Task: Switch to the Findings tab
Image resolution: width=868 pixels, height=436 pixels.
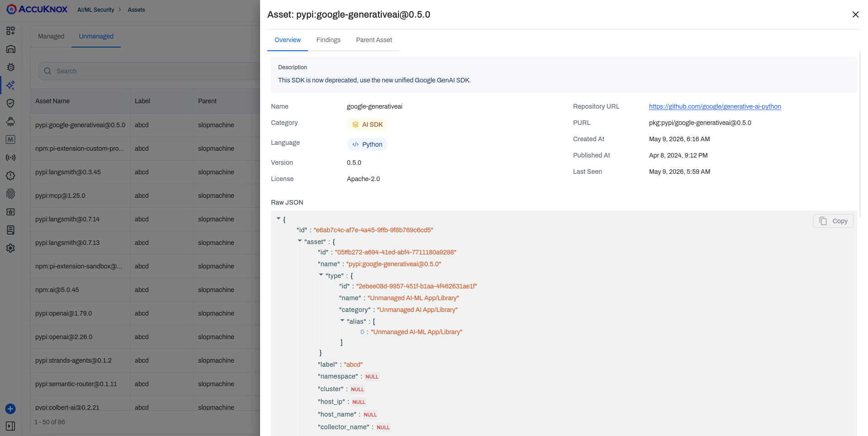Action: (x=328, y=40)
